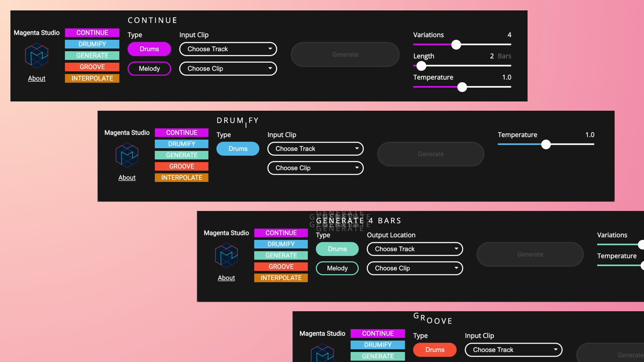Expand Choose Track dropdown in Drumify

coord(315,148)
